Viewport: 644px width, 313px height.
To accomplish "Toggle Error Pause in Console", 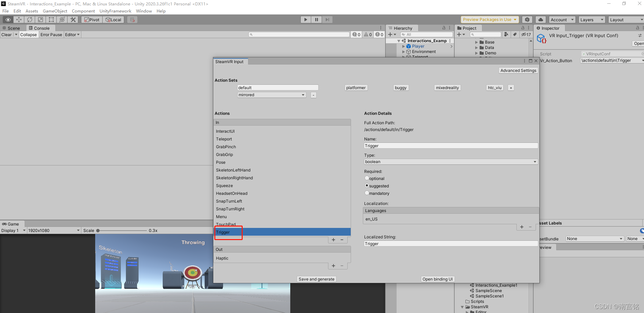I will pyautogui.click(x=51, y=34).
